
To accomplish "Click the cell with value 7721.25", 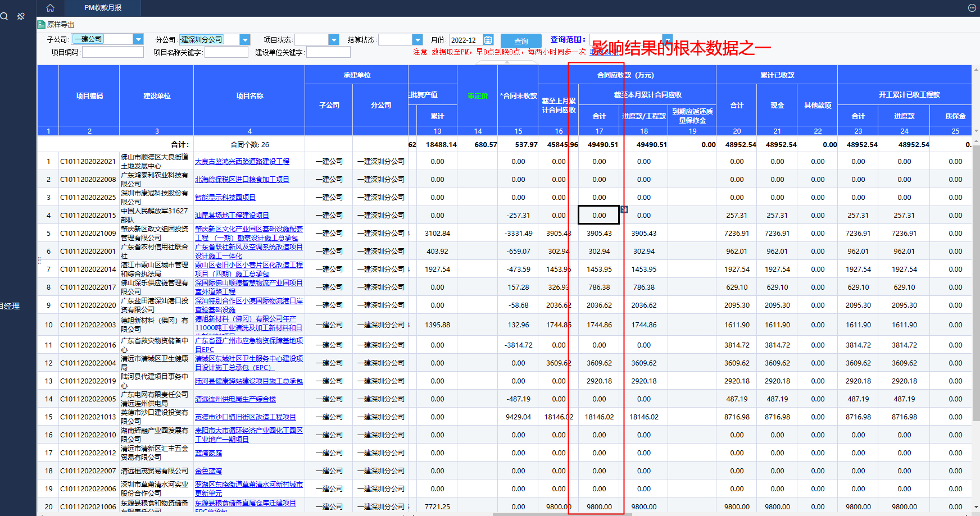I will [x=437, y=506].
